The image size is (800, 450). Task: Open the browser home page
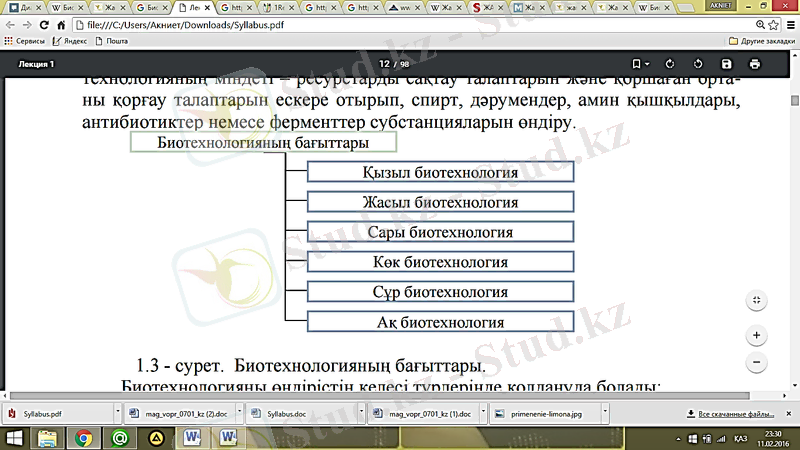[x=61, y=25]
